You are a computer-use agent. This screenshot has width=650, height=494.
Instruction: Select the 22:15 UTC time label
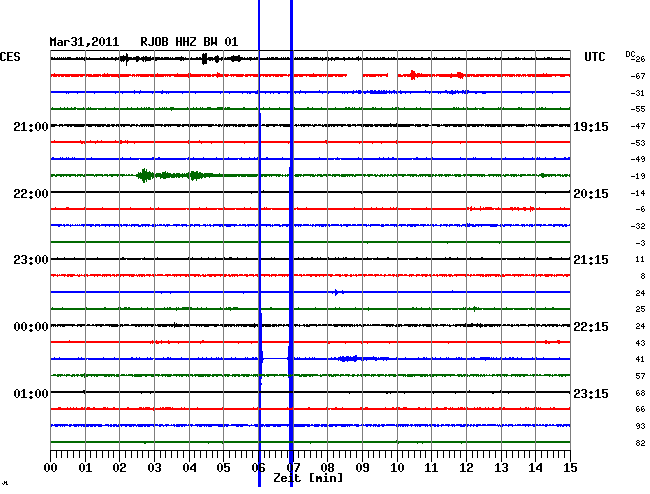(x=591, y=327)
